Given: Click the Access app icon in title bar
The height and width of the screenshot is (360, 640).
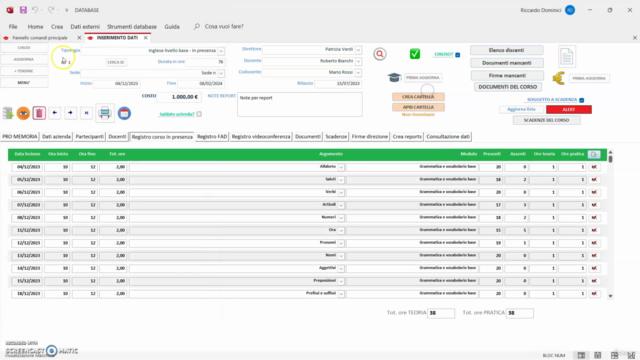Looking at the screenshot, I should click(10, 10).
